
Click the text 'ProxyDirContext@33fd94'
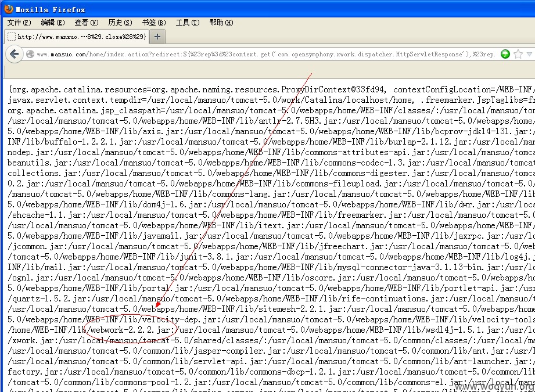point(333,89)
